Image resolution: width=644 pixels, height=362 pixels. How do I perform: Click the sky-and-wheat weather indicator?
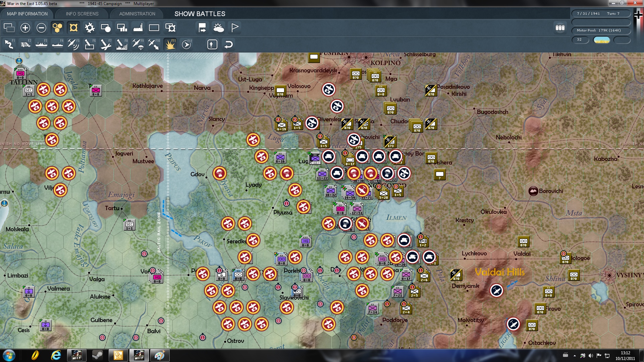click(601, 40)
